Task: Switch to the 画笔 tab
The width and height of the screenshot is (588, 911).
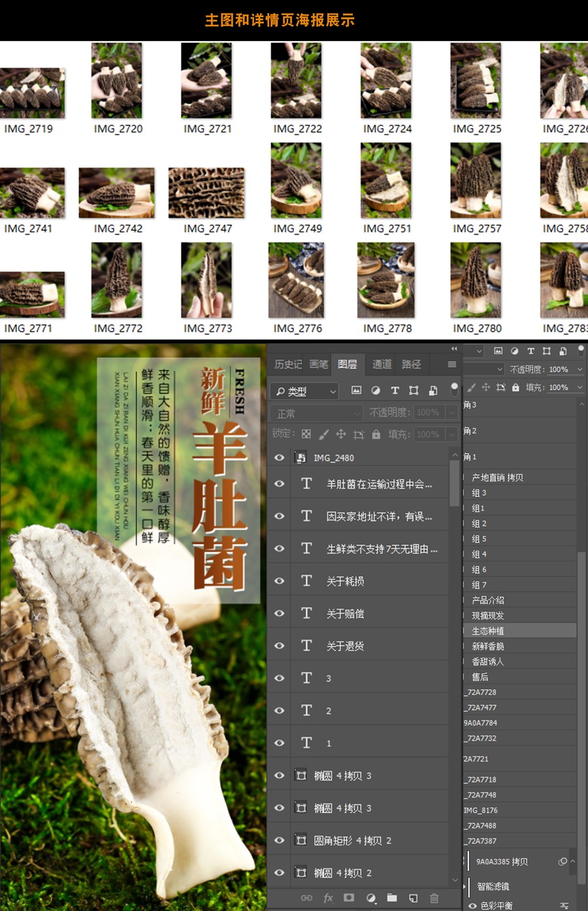Action: click(x=319, y=364)
